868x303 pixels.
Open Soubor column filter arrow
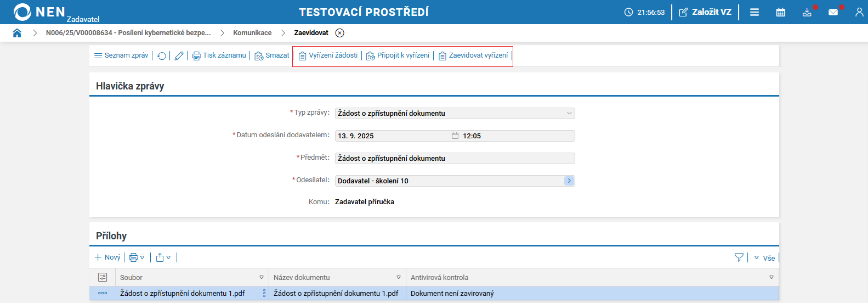[262, 277]
